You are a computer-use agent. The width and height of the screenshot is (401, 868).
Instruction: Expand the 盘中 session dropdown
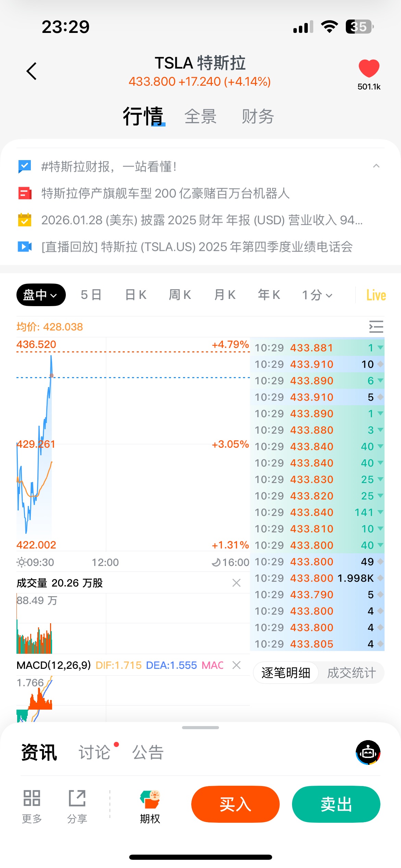[41, 295]
